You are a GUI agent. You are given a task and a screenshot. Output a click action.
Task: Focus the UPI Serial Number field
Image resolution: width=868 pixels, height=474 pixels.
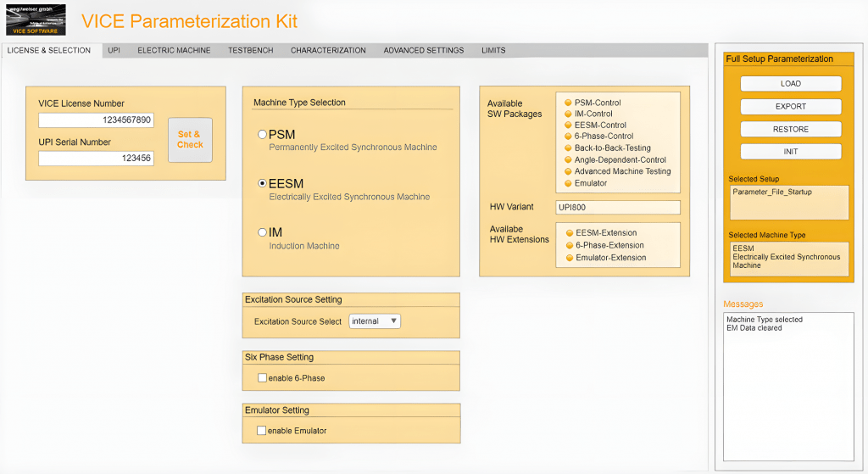point(97,159)
